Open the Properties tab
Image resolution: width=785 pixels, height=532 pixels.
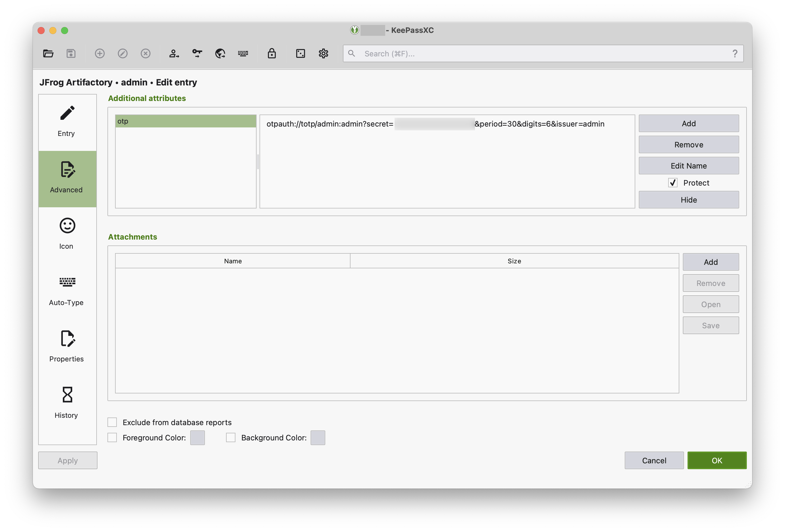pos(67,348)
